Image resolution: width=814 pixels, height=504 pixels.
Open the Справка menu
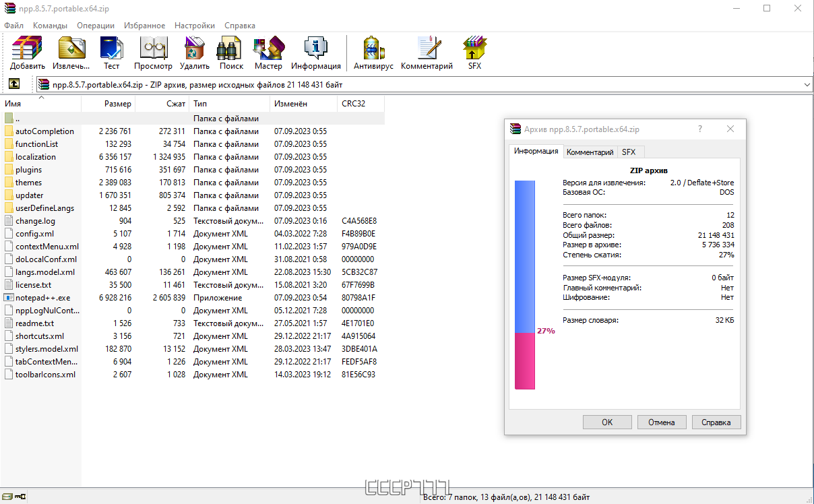(x=240, y=26)
